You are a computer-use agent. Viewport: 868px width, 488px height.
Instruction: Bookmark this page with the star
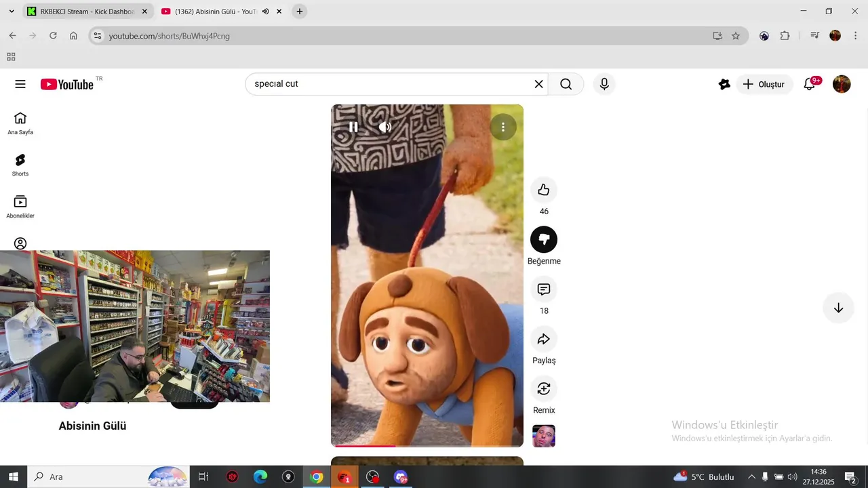(x=736, y=36)
